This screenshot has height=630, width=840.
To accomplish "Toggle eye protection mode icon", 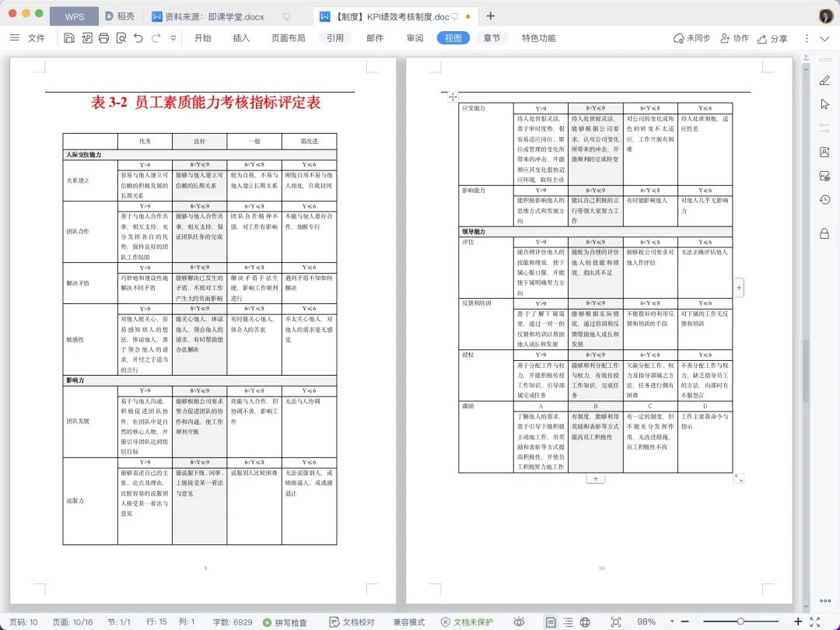I will (519, 622).
